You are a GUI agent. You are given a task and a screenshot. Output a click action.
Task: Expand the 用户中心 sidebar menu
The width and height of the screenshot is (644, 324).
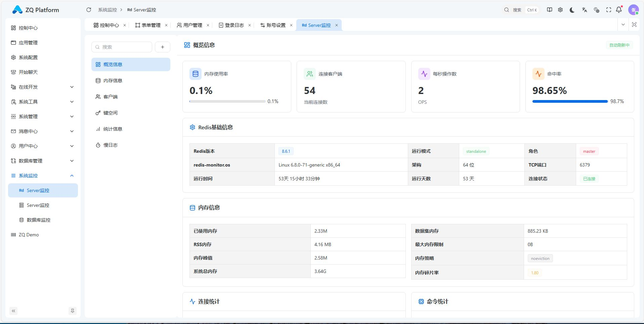(x=43, y=146)
